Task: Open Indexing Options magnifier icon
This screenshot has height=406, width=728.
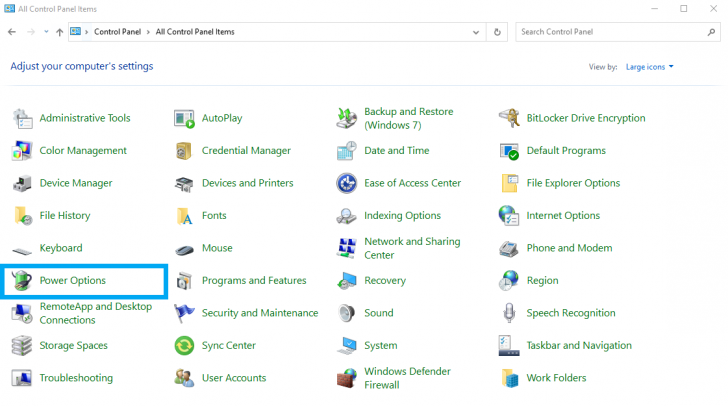Action: click(x=346, y=216)
